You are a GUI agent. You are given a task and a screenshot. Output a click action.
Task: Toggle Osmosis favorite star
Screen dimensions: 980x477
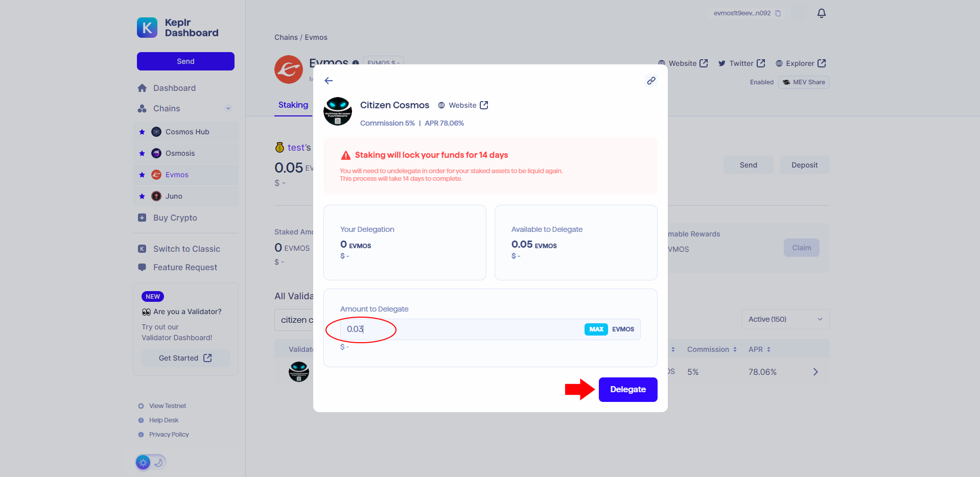click(142, 153)
